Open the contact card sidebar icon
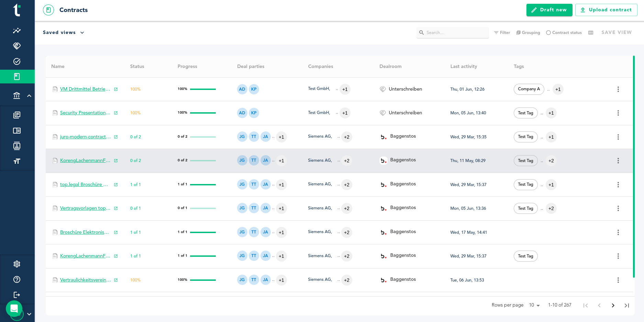The height and width of the screenshot is (322, 644). click(17, 146)
